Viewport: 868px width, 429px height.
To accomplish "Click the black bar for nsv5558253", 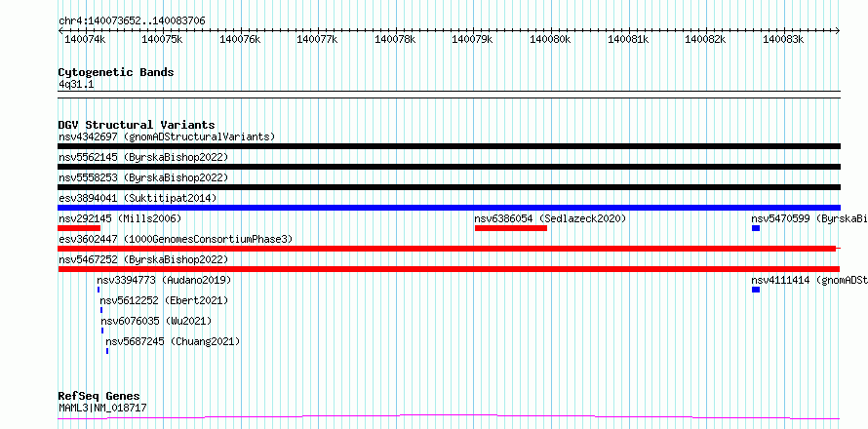I will 450,187.
